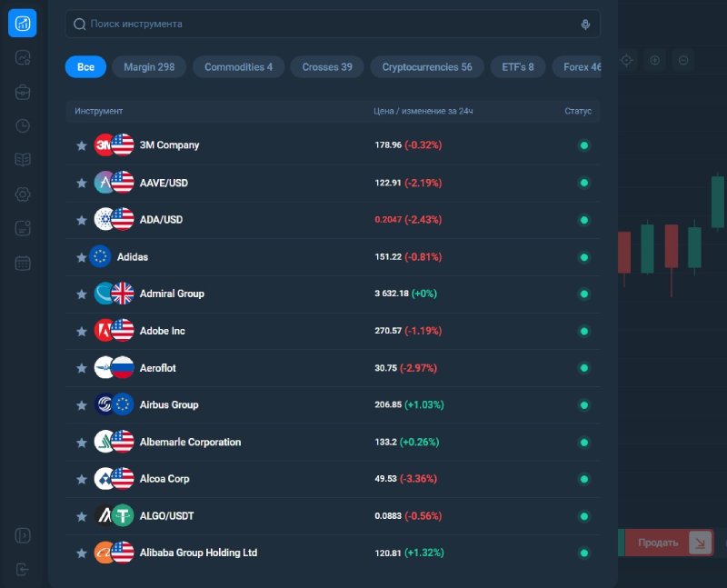This screenshot has height=588, width=727.
Task: Click the Статус column header
Action: (x=578, y=111)
